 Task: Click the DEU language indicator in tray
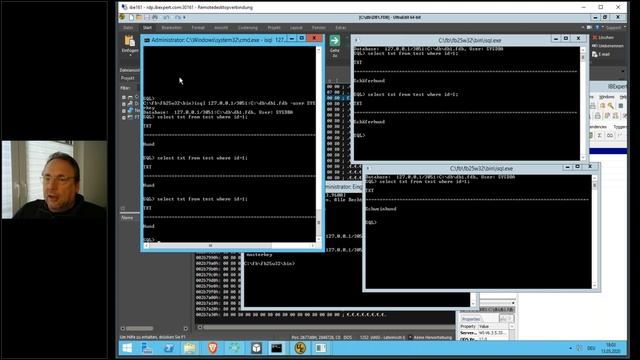pos(591,348)
